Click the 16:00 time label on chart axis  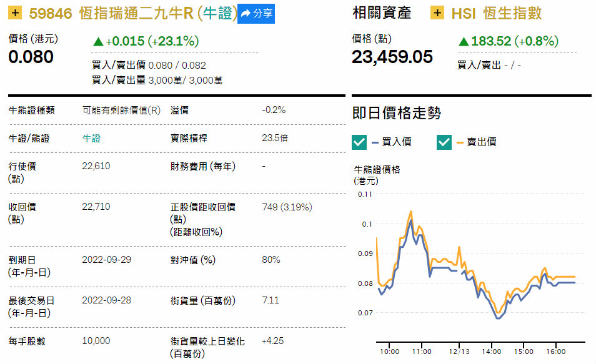(556, 352)
